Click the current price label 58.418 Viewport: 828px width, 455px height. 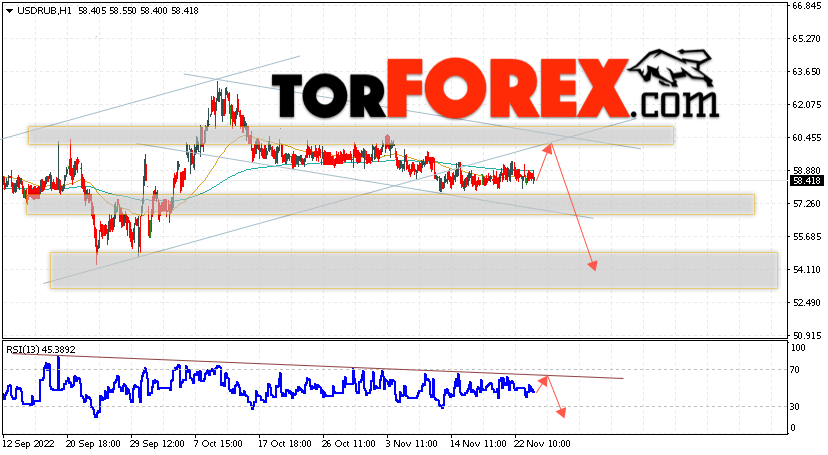coord(807,181)
